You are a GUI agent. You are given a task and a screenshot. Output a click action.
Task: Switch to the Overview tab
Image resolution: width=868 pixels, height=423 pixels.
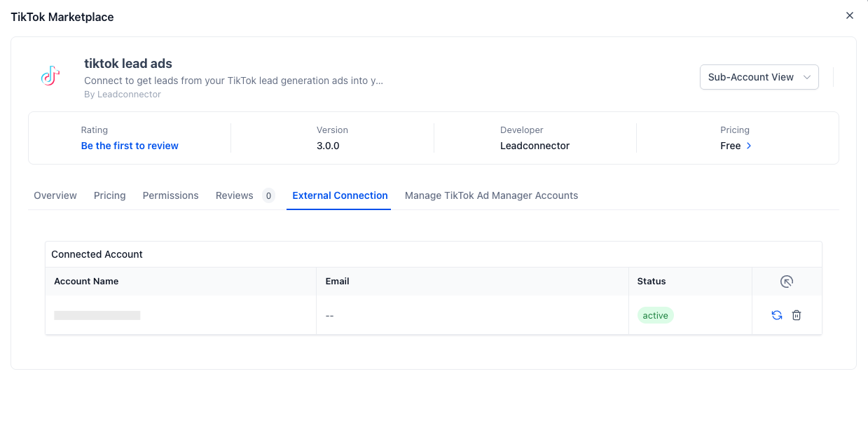pyautogui.click(x=55, y=195)
